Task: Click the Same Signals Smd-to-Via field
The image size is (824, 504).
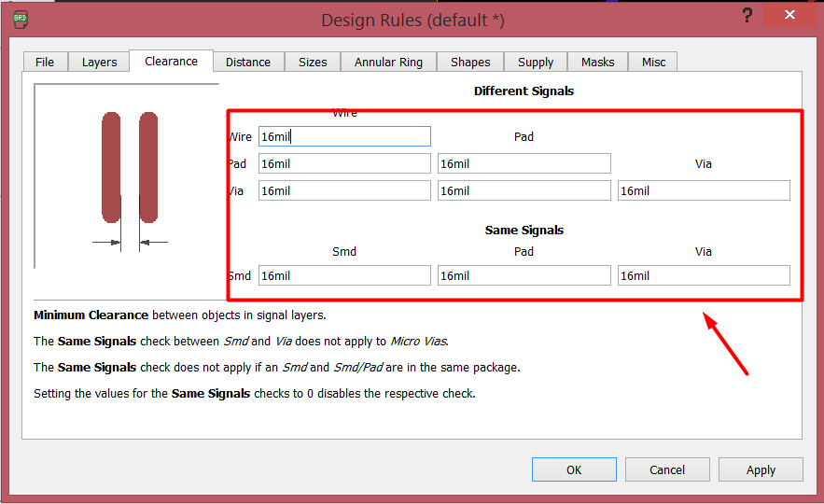Action: [704, 276]
